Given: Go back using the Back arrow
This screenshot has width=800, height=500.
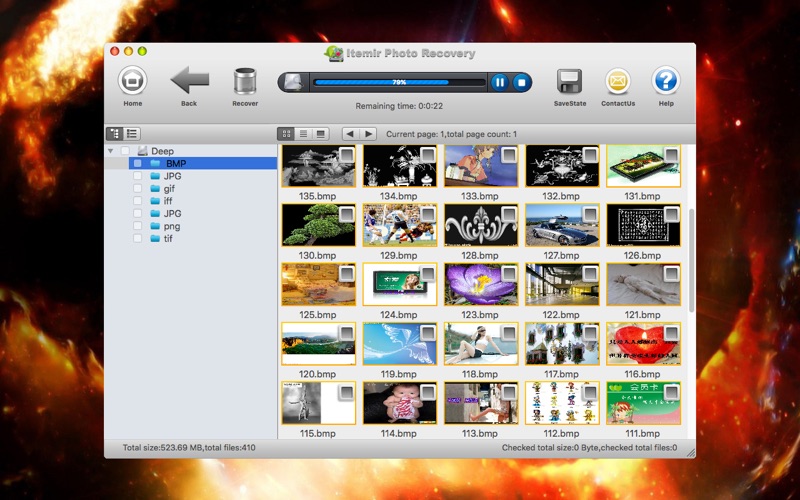Looking at the screenshot, I should click(x=189, y=81).
